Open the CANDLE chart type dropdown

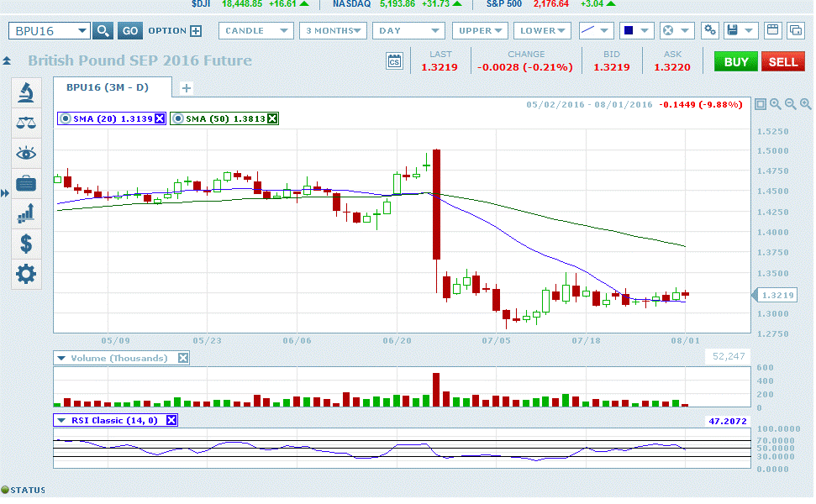pos(255,31)
